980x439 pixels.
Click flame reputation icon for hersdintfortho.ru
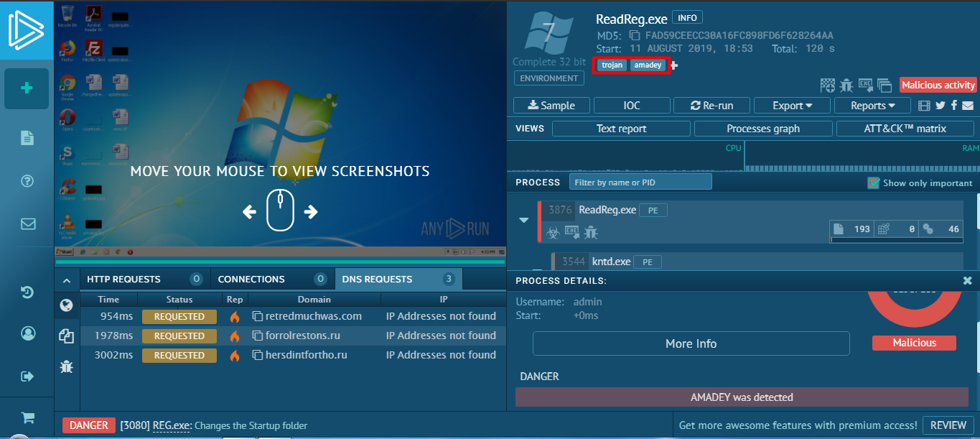coord(234,355)
